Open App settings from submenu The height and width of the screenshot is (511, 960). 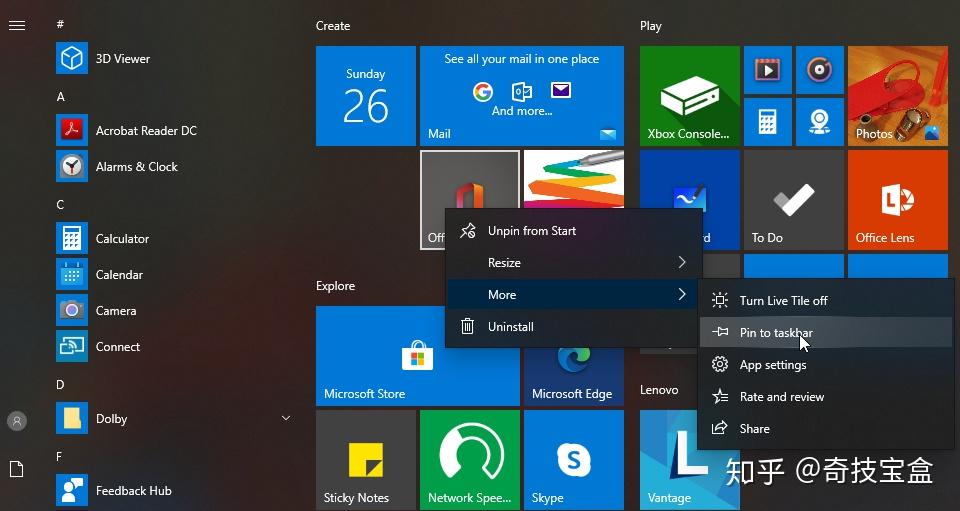(826, 365)
